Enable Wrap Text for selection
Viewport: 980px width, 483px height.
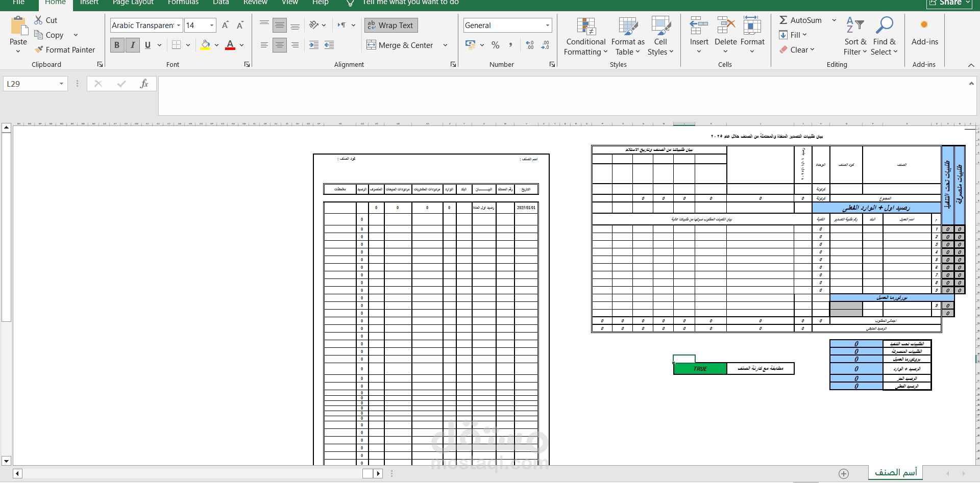click(x=391, y=25)
